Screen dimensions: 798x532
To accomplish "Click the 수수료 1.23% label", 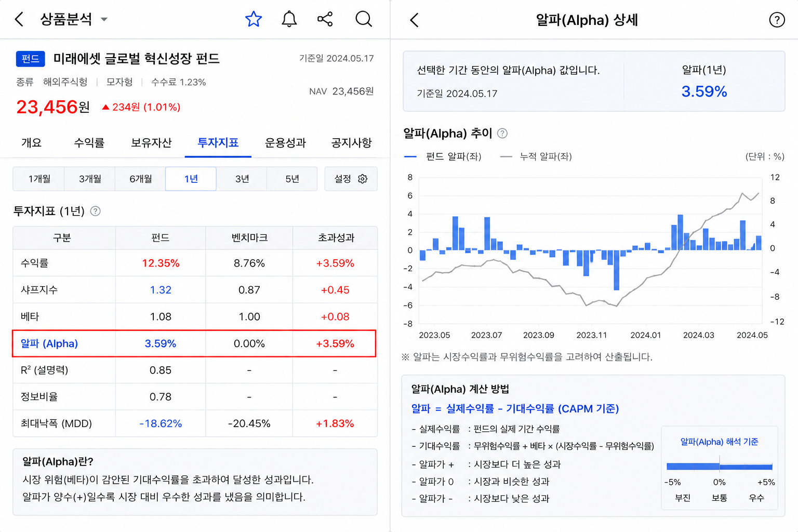I will 178,82.
